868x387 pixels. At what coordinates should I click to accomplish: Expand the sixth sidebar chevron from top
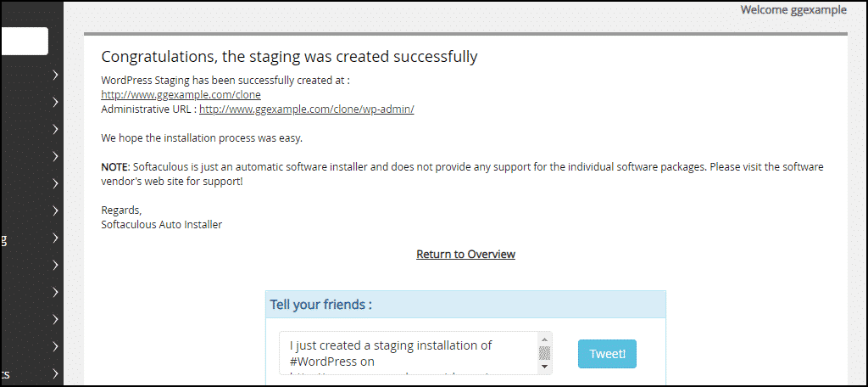pos(55,210)
